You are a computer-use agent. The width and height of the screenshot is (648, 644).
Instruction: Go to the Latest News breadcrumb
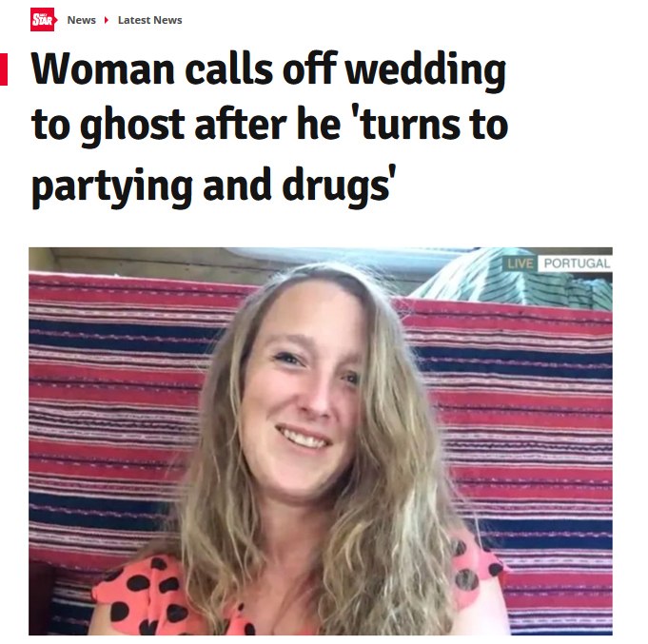150,20
